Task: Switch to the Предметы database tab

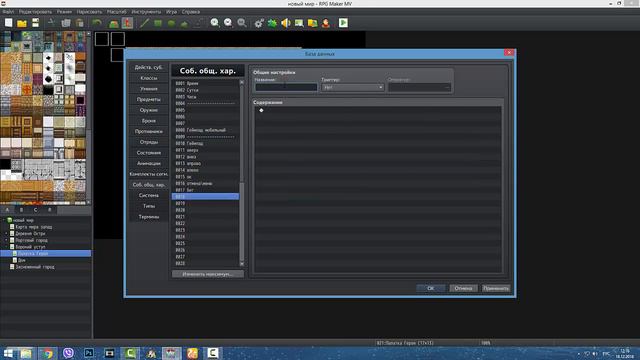Action: pos(149,99)
